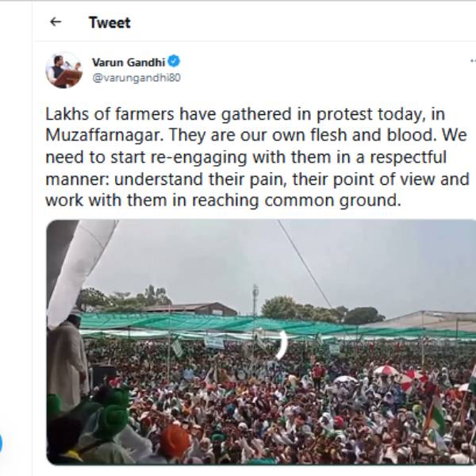
Task: Click the back arrow icon
Action: (x=56, y=22)
